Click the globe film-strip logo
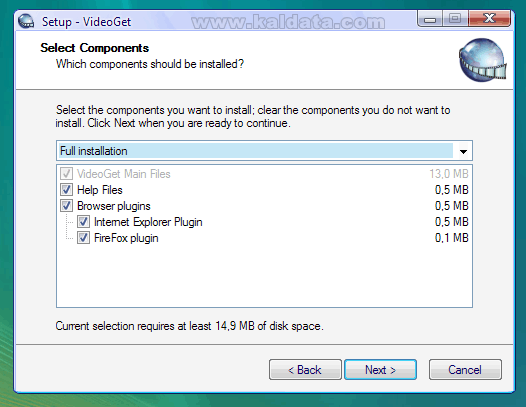Viewport: 526px width, 407px height. point(482,60)
